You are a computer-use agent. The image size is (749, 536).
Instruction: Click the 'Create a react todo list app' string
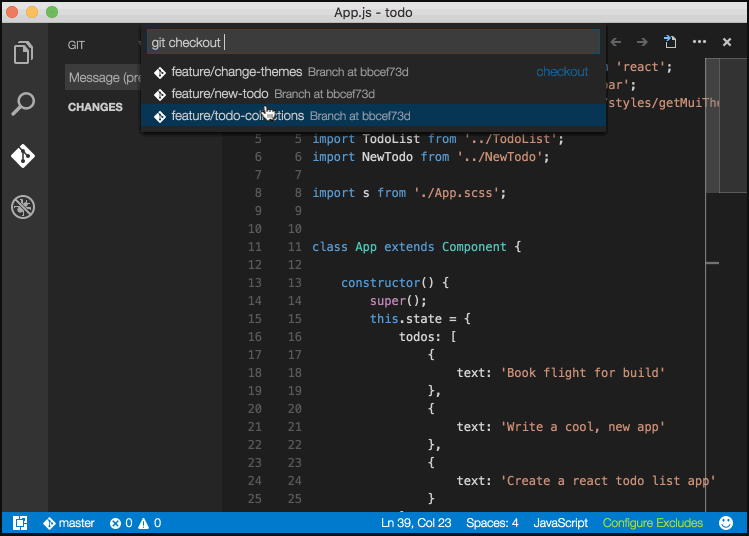tap(608, 481)
